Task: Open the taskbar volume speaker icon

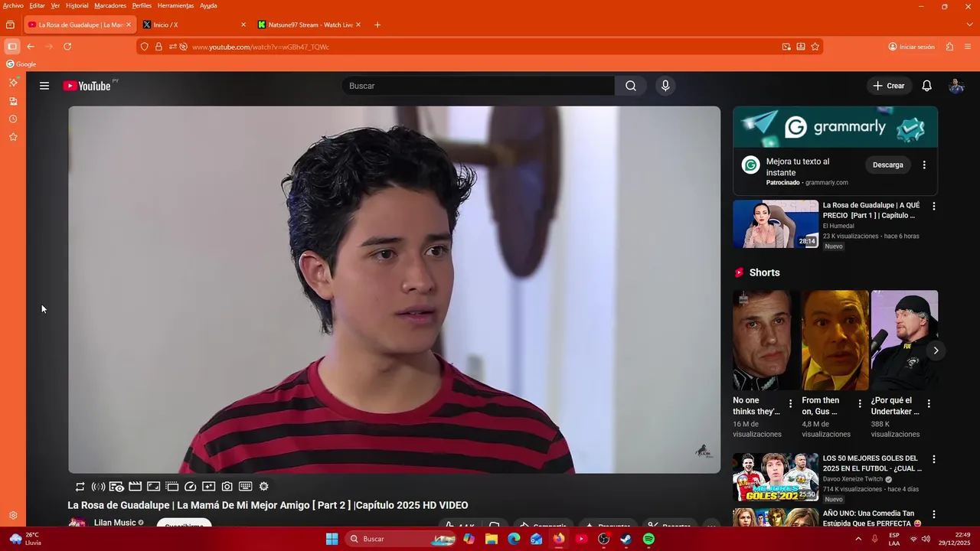Action: click(x=926, y=539)
